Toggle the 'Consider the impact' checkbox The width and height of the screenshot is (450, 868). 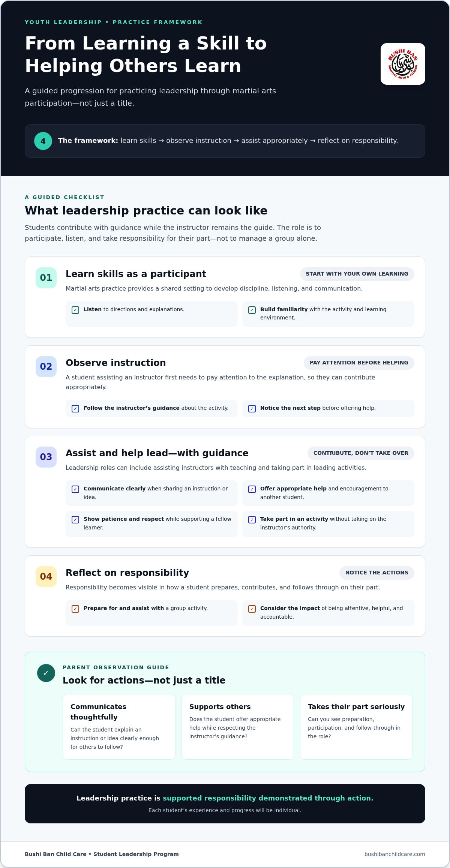(x=252, y=609)
